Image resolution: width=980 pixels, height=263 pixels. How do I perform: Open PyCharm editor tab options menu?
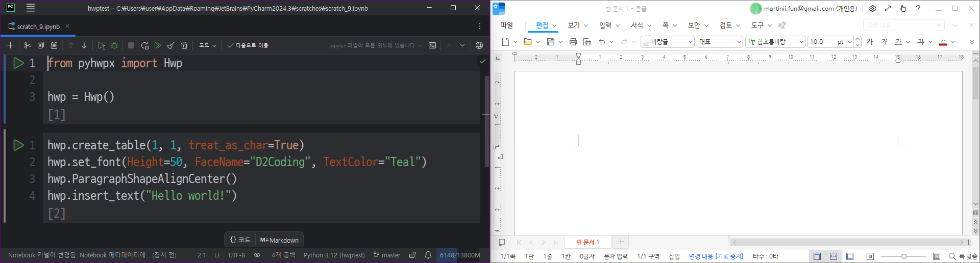[479, 26]
